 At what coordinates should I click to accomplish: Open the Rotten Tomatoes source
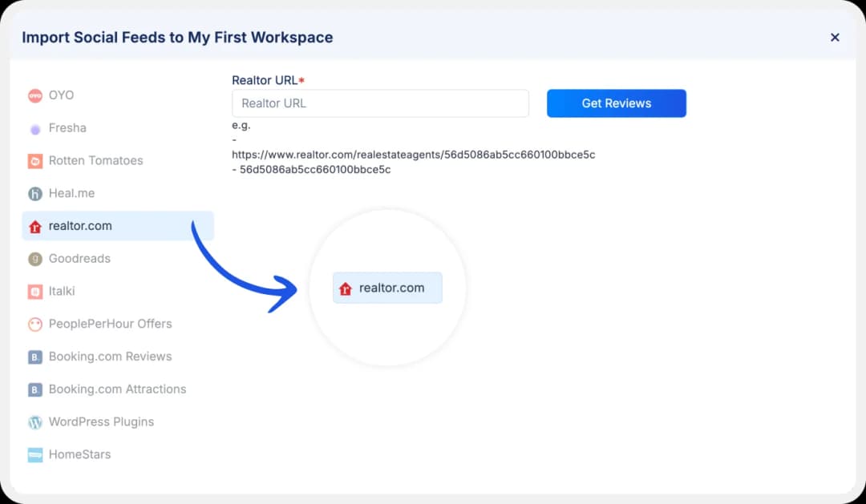(95, 161)
